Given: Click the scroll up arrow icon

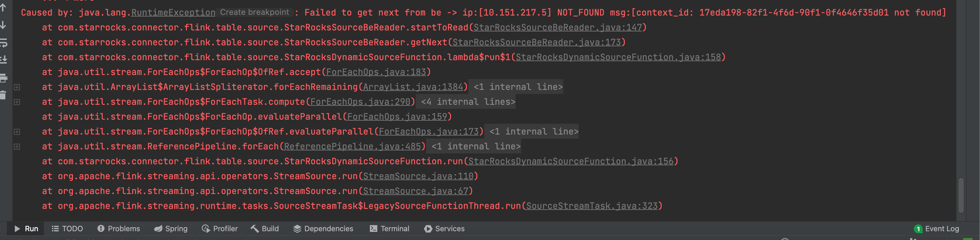Looking at the screenshot, I should (3, 8).
